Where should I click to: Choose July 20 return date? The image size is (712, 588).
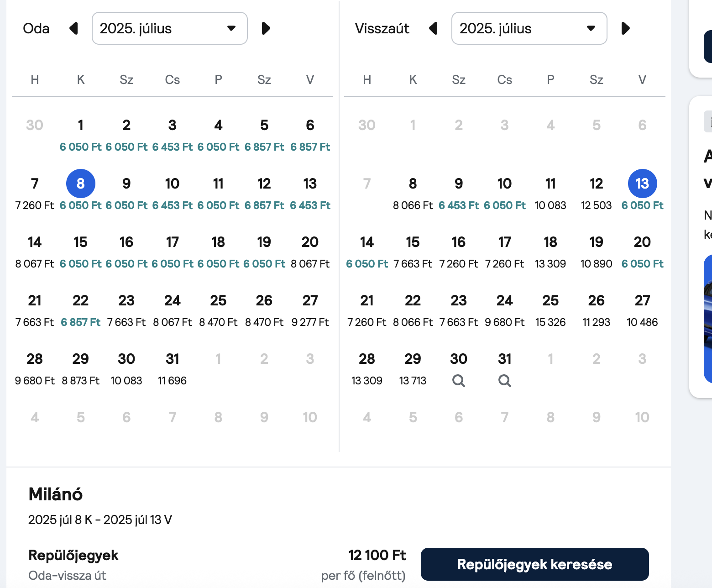tap(642, 252)
